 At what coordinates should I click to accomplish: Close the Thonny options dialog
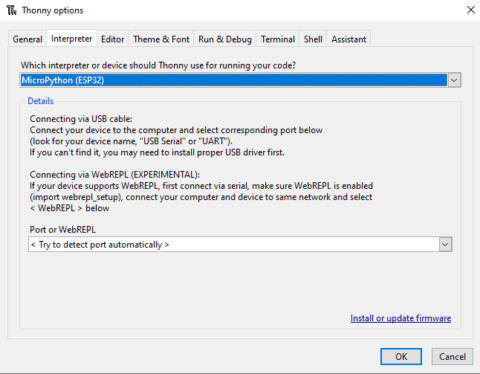point(471,10)
